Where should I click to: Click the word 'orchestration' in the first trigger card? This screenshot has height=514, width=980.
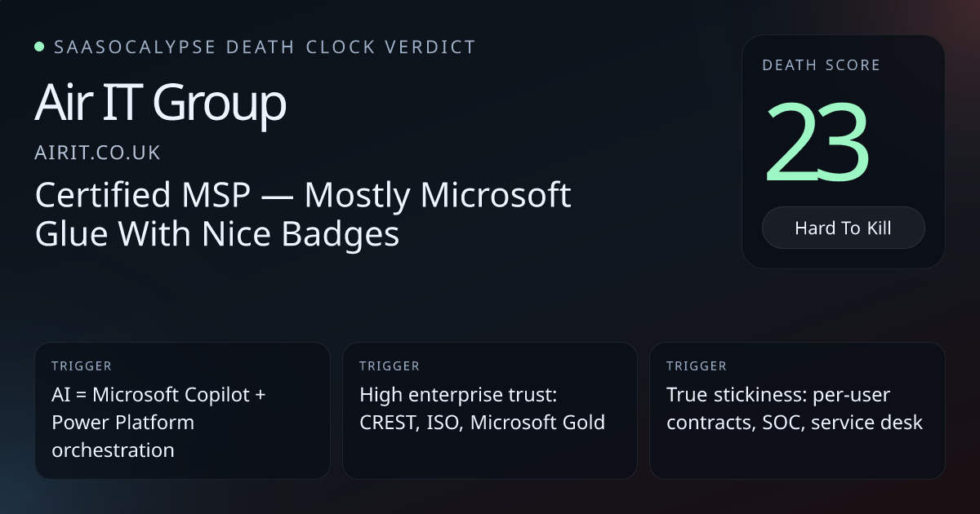pyautogui.click(x=113, y=449)
